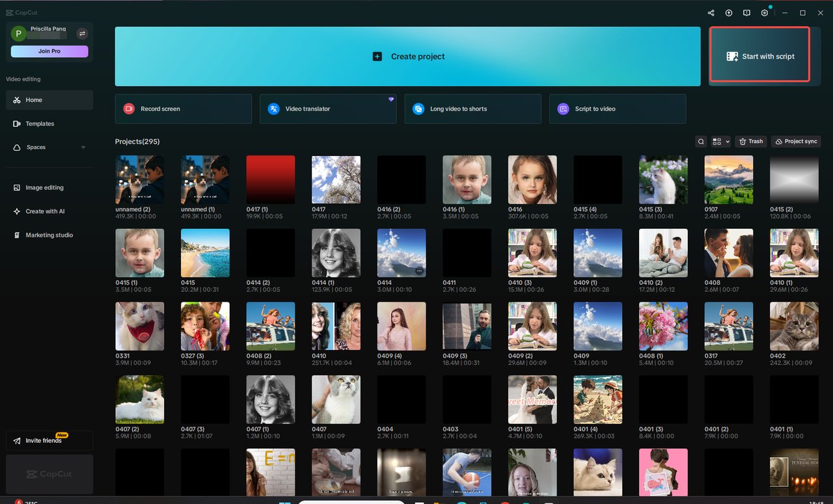This screenshot has width=833, height=504.
Task: Expand the Spaces sidebar arrow
Action: tap(83, 148)
